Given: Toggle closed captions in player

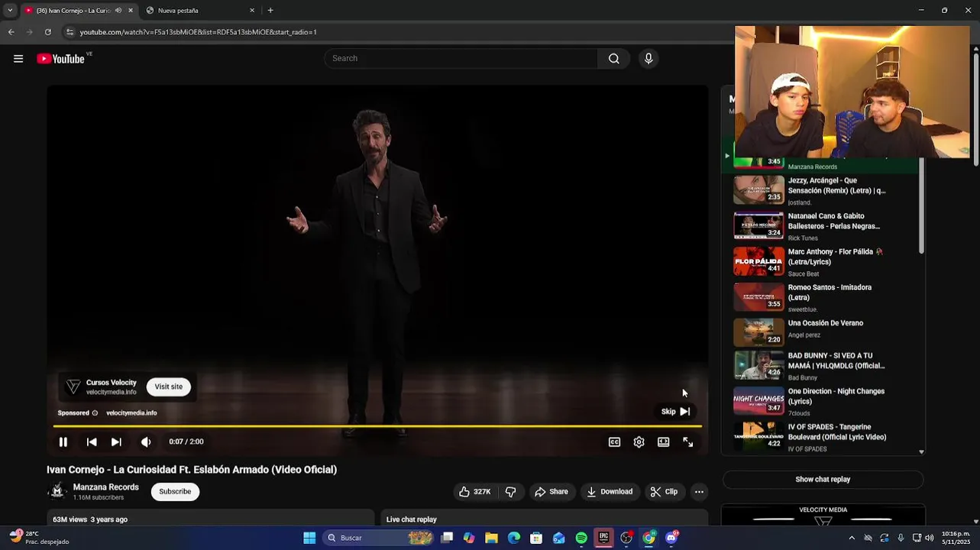Looking at the screenshot, I should (x=614, y=442).
